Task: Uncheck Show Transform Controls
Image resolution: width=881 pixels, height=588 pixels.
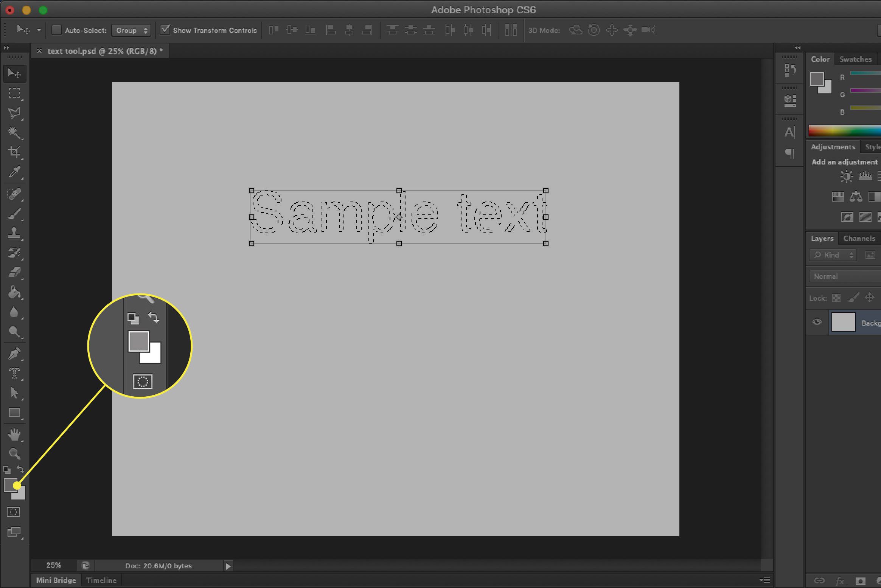Action: 165,30
